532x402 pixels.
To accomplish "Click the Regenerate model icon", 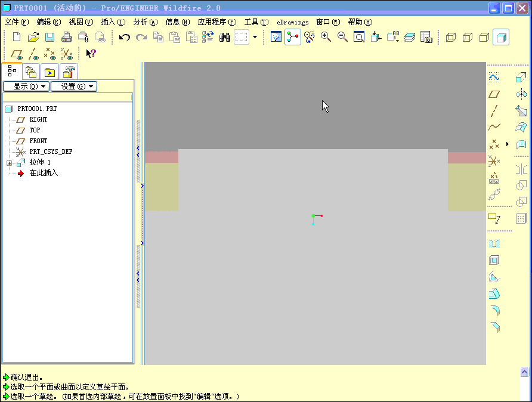I will [208, 37].
